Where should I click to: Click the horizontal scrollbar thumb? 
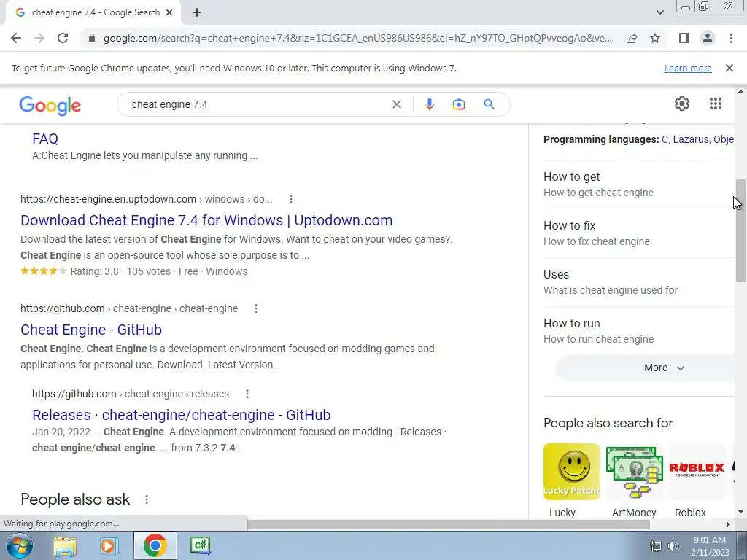(x=448, y=524)
